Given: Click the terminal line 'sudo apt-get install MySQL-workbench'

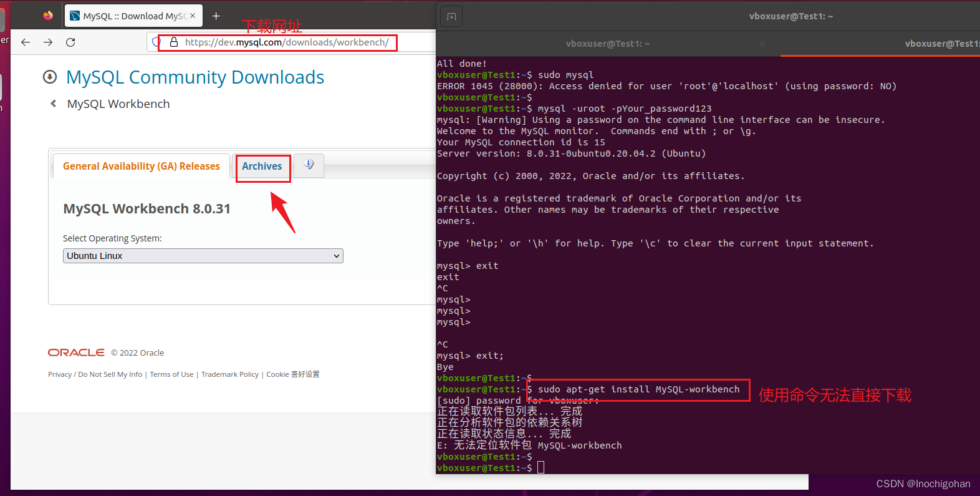Looking at the screenshot, I should point(639,389).
